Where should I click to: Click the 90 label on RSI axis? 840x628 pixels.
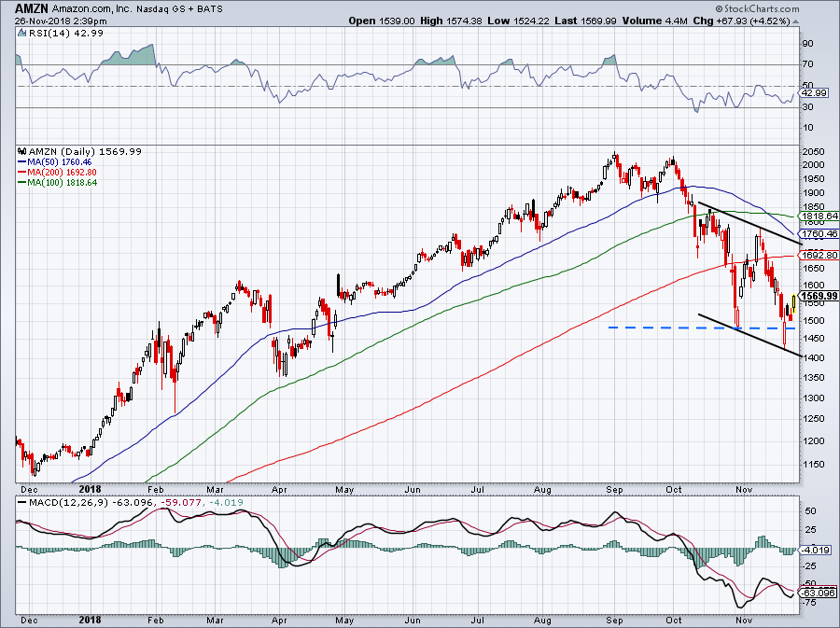click(807, 43)
